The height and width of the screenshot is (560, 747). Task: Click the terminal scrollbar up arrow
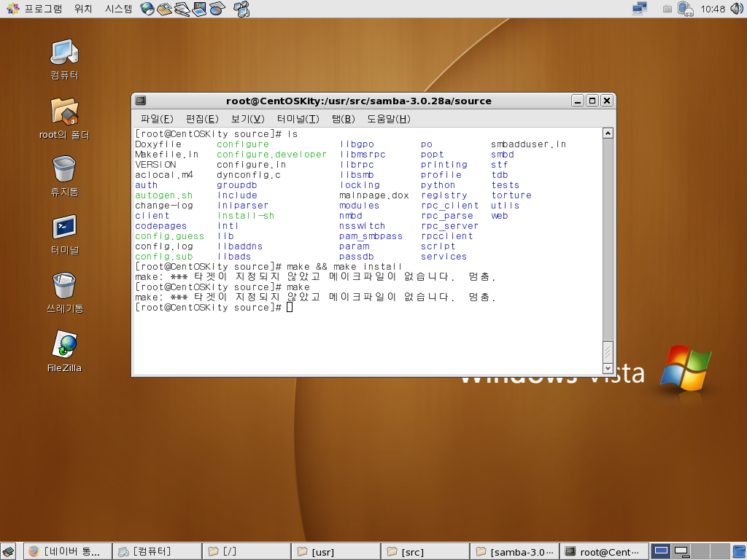608,133
